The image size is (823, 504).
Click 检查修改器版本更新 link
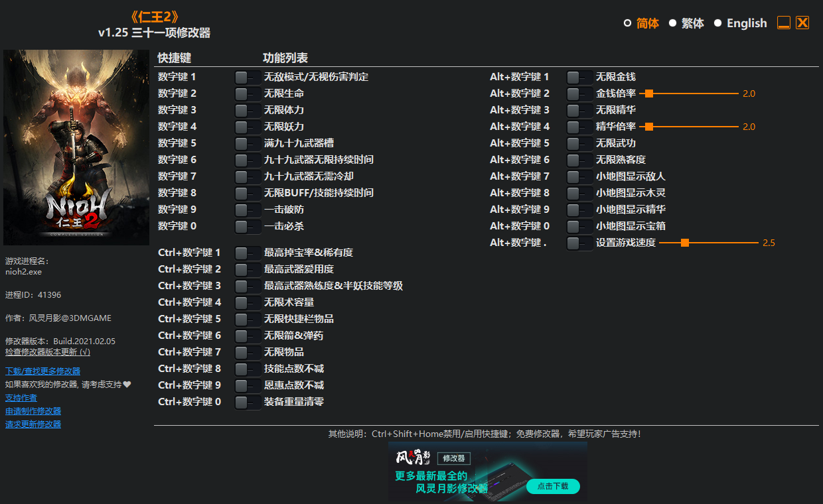48,351
